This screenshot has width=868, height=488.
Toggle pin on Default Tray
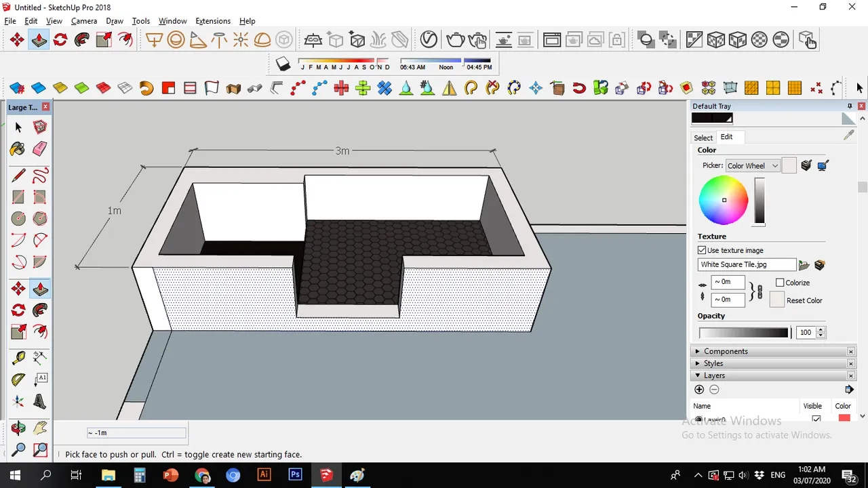pos(850,106)
